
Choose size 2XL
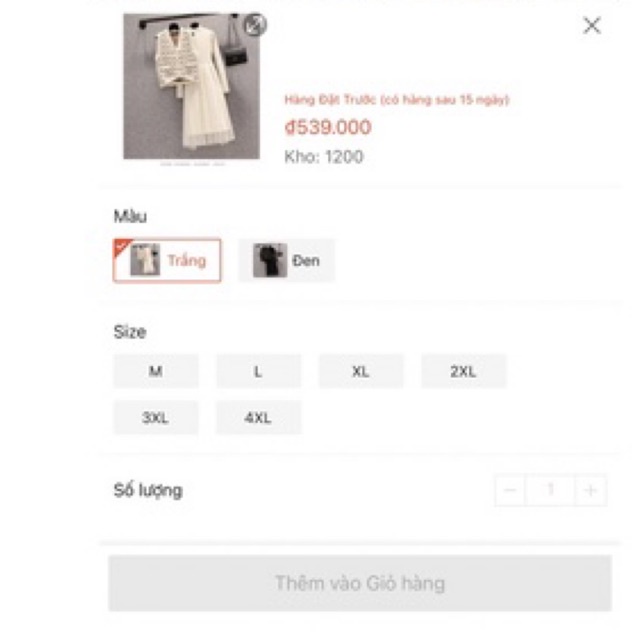(464, 371)
